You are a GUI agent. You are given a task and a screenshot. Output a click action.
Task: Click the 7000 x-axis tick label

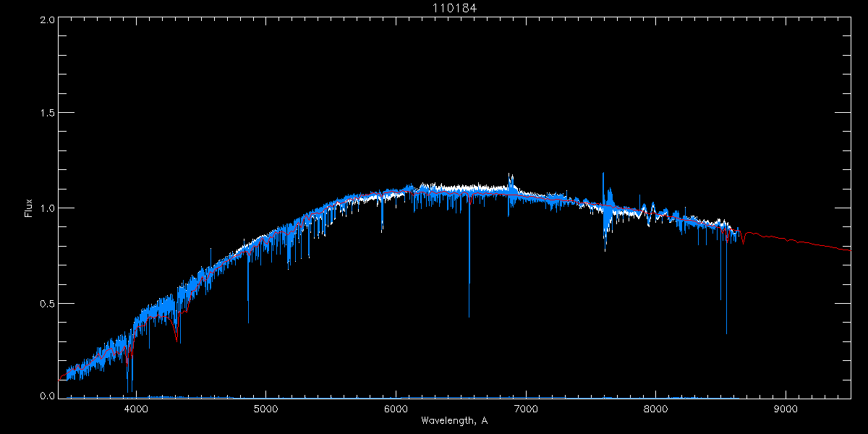click(x=526, y=408)
